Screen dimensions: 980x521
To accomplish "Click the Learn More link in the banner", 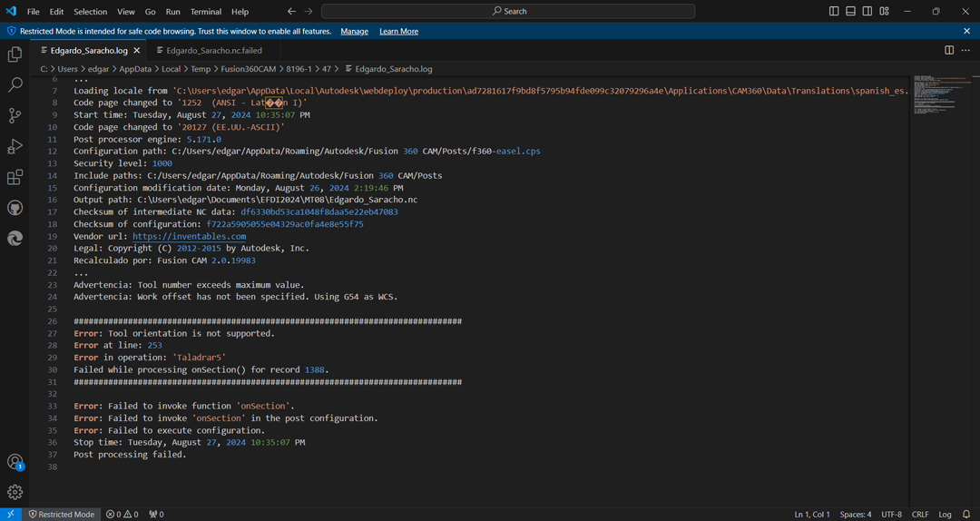I will click(x=398, y=31).
